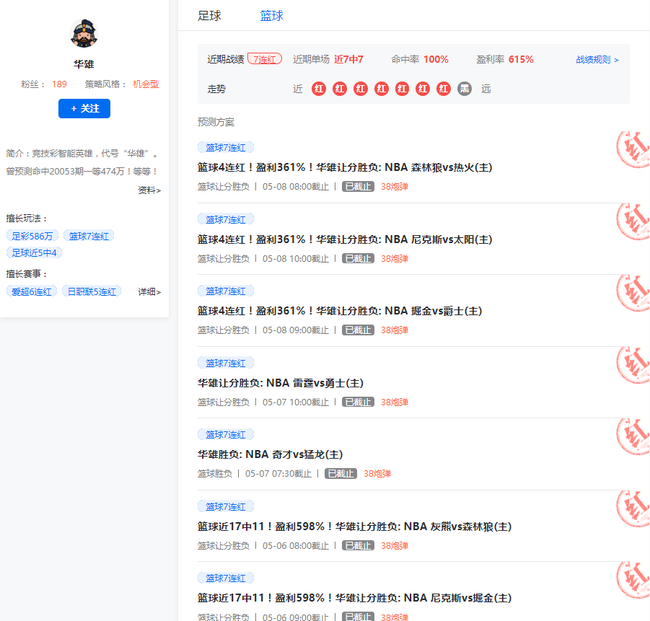Image resolution: width=650 pixels, height=621 pixels.
Task: Click the 篮球7连红 tag in sidebar
Action: tap(89, 236)
